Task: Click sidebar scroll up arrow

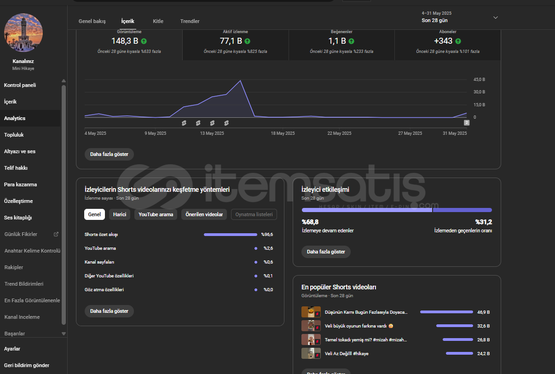Action: coord(64,81)
